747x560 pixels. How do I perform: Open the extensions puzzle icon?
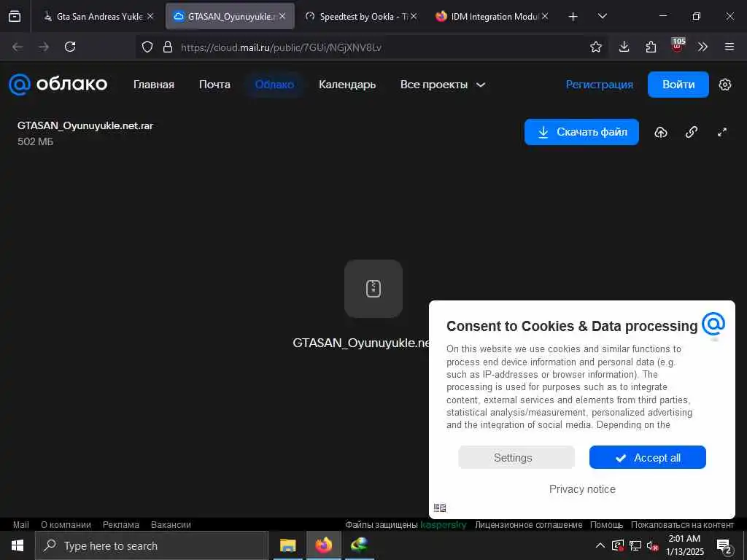pyautogui.click(x=651, y=47)
